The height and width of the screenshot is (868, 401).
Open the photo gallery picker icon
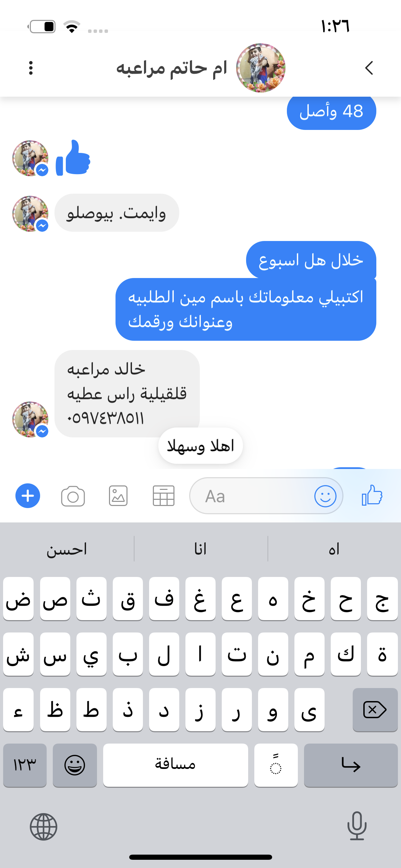[x=118, y=496]
